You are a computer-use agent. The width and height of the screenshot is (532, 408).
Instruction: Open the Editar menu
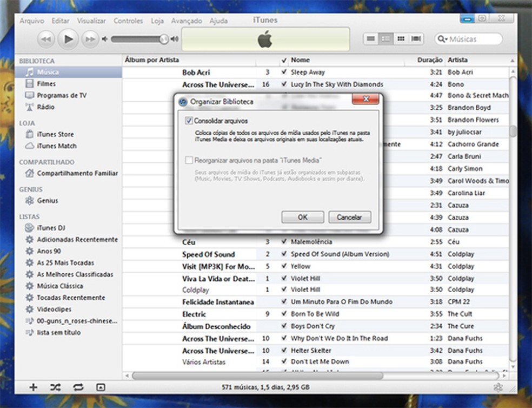click(x=61, y=21)
